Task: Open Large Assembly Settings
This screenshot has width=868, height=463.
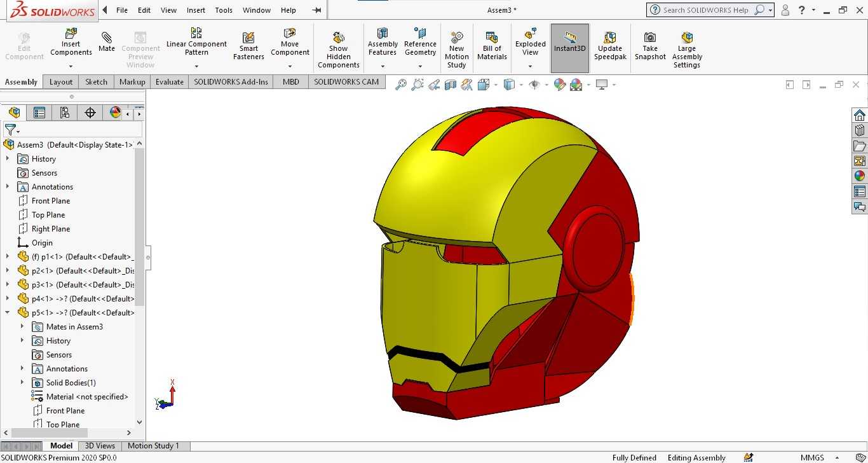Action: [687, 49]
